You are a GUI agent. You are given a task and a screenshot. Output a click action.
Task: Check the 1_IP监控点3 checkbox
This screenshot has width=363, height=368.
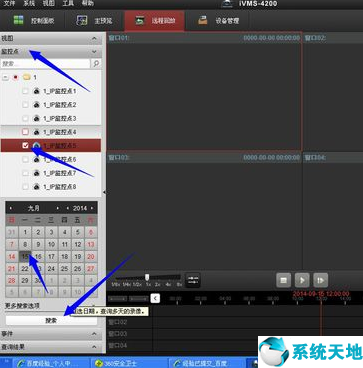coord(25,118)
